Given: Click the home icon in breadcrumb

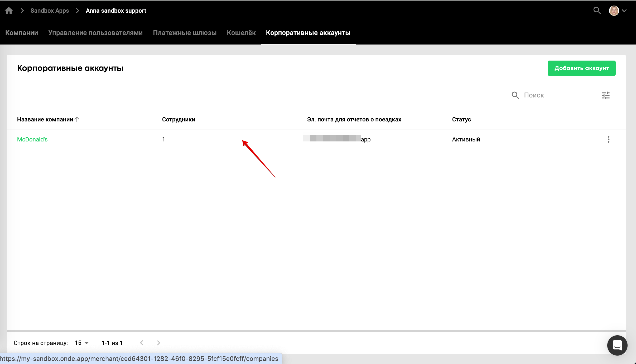Looking at the screenshot, I should [9, 11].
